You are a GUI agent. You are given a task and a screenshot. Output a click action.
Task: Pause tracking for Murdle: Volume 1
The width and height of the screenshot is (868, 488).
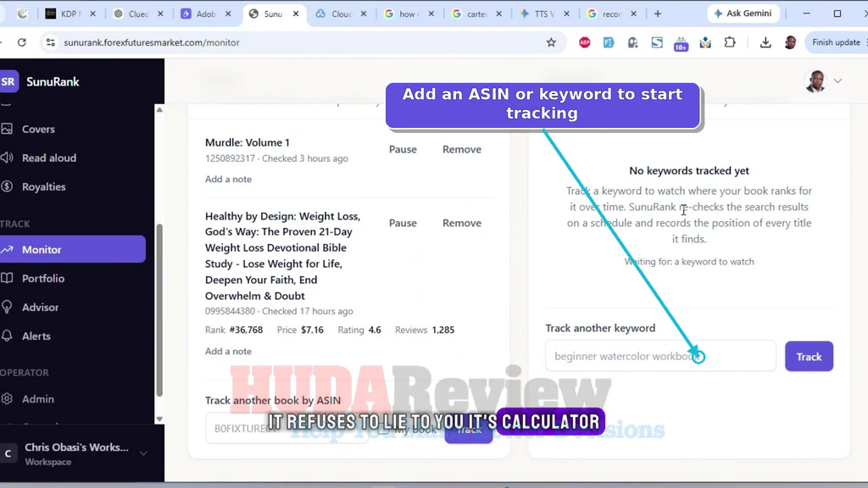[403, 149]
